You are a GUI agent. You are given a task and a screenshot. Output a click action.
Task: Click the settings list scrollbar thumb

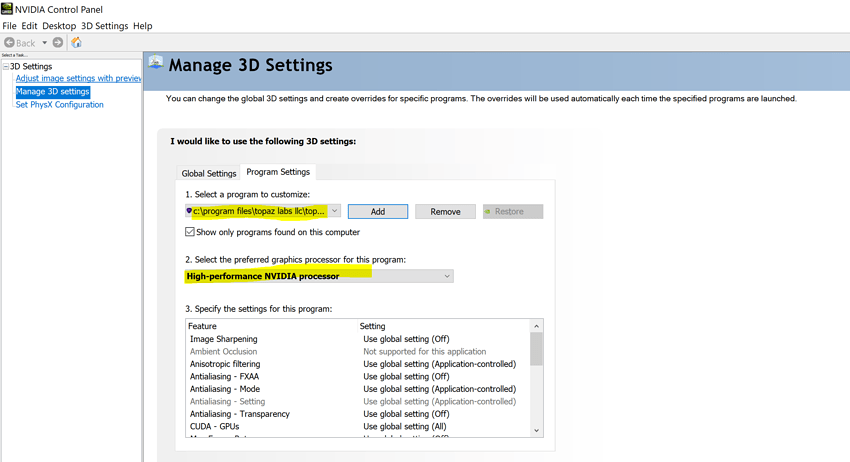click(x=536, y=349)
